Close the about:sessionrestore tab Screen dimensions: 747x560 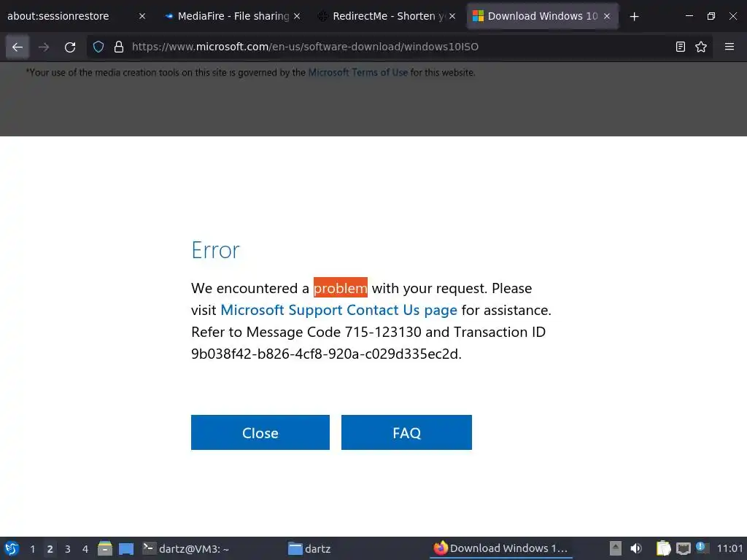pyautogui.click(x=142, y=16)
